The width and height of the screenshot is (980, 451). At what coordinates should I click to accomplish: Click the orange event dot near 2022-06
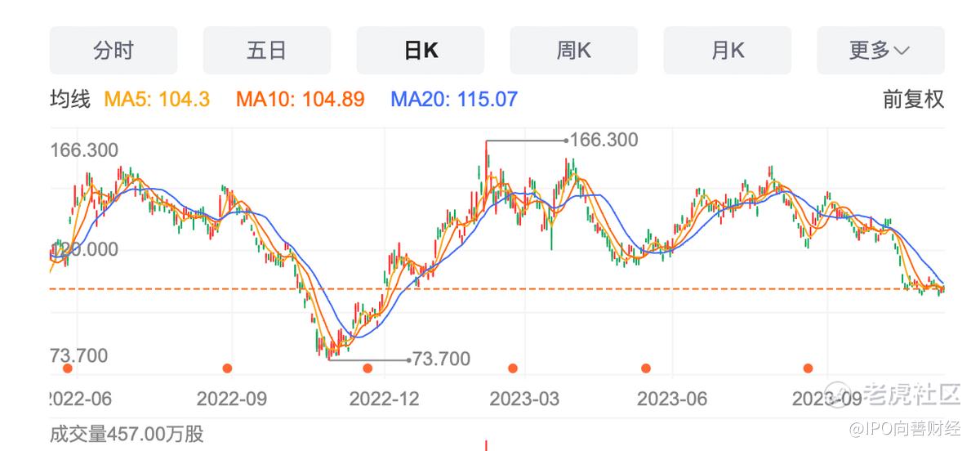click(68, 368)
